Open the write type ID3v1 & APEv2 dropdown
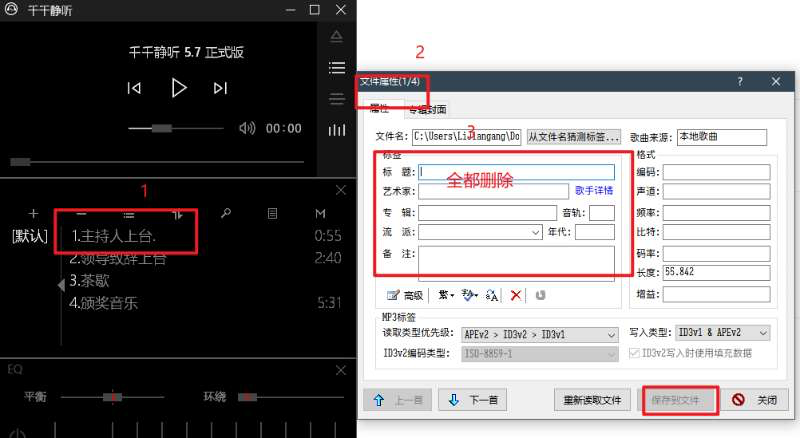The height and width of the screenshot is (438, 800). (763, 333)
